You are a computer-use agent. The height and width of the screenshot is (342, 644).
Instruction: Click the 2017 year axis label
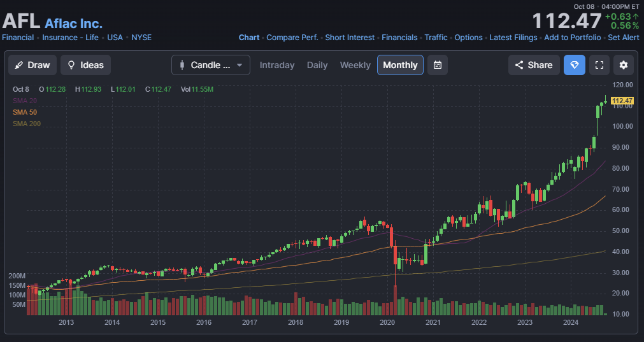pyautogui.click(x=250, y=322)
